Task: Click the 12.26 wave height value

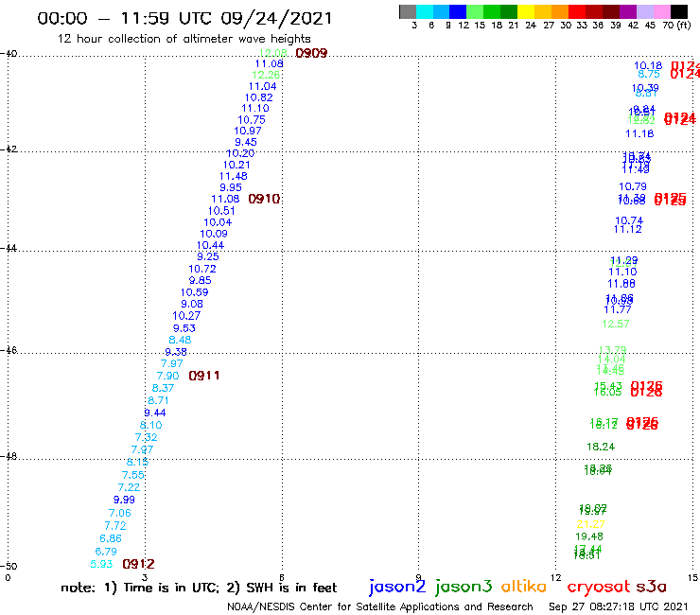Action: tap(266, 75)
